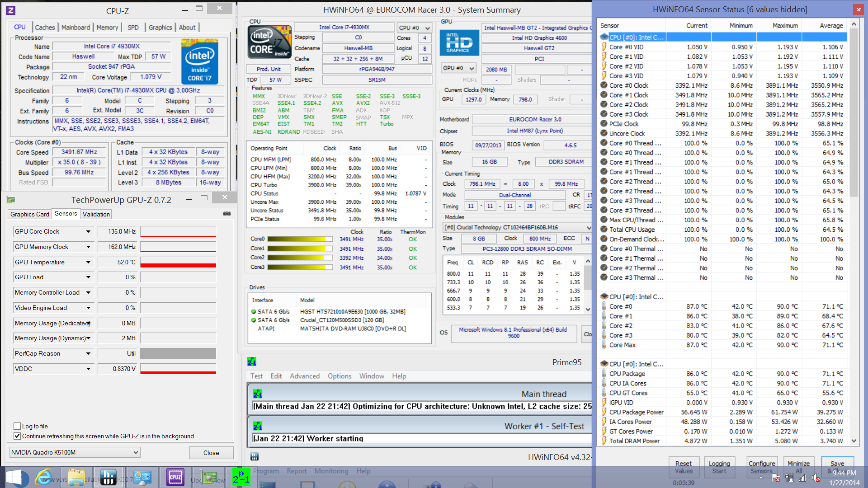The height and width of the screenshot is (488, 868).
Task: Click the muted volume icon in system tray
Action: pos(816,478)
